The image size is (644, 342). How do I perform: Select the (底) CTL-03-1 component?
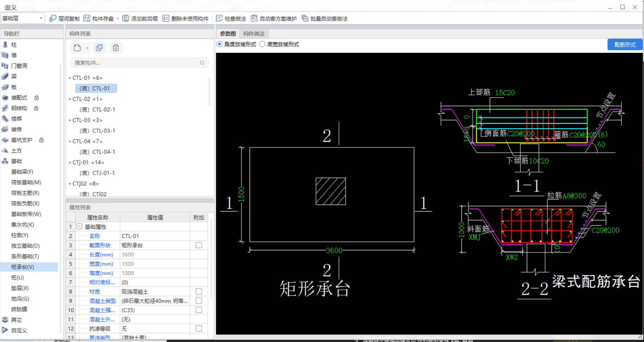click(97, 130)
